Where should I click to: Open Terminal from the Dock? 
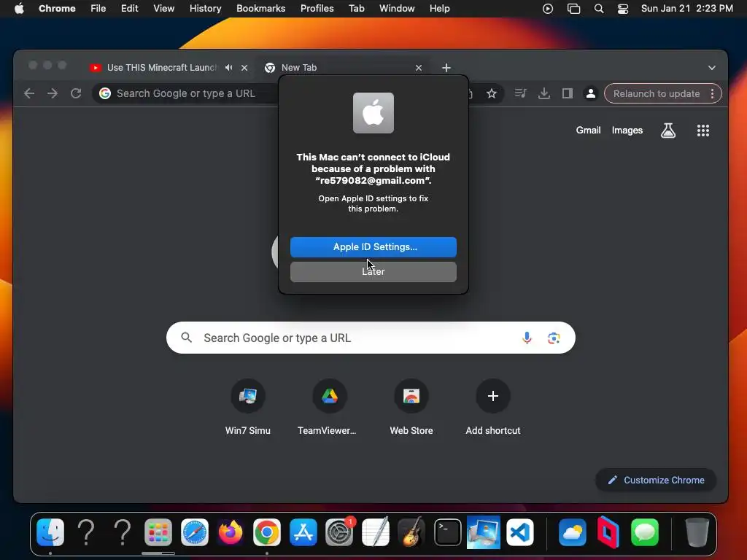pyautogui.click(x=447, y=532)
